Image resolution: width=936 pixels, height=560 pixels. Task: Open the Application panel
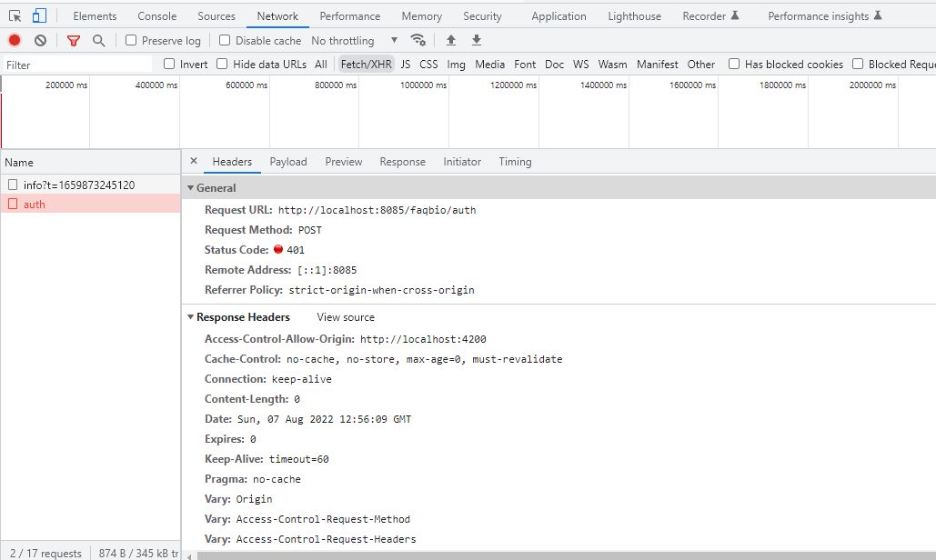point(559,16)
